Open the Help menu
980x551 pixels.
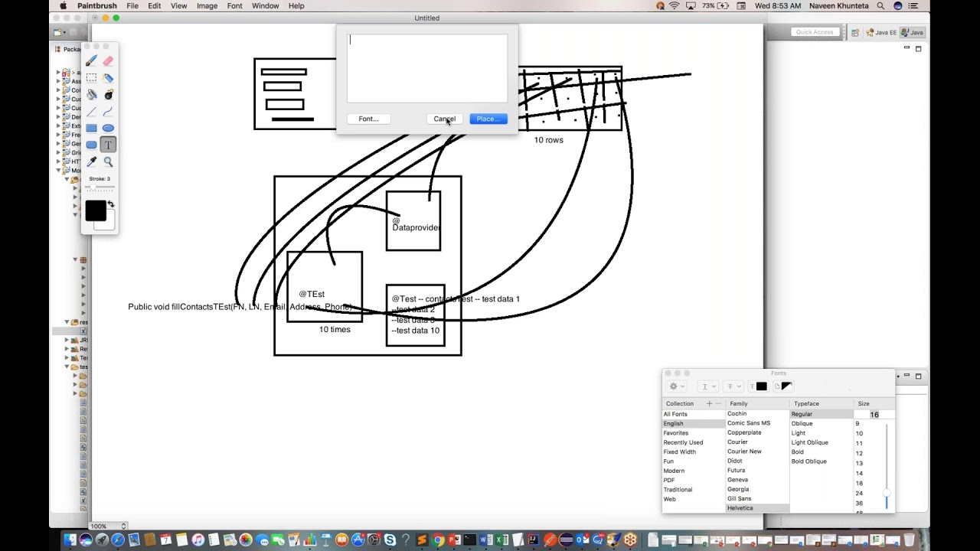pos(296,5)
